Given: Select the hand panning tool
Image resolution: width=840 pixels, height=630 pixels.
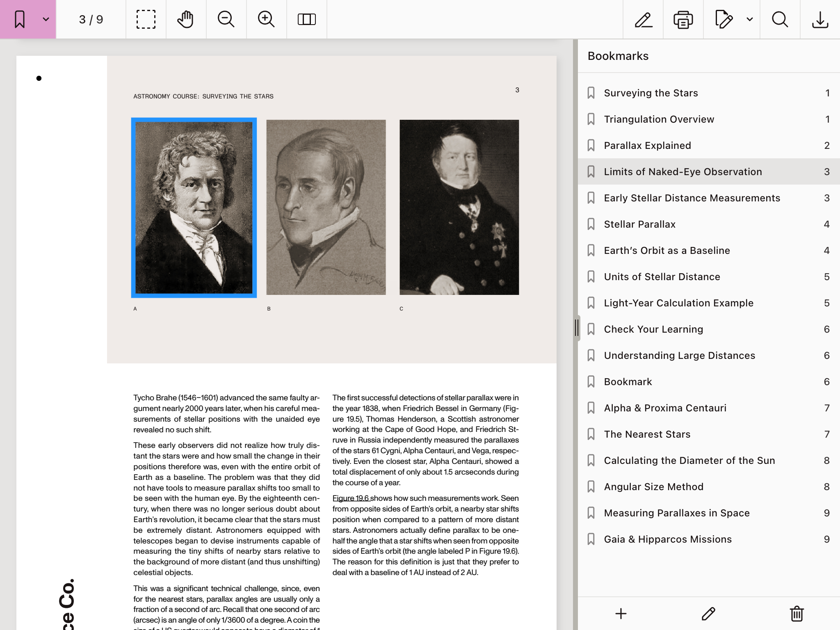Looking at the screenshot, I should [x=185, y=19].
